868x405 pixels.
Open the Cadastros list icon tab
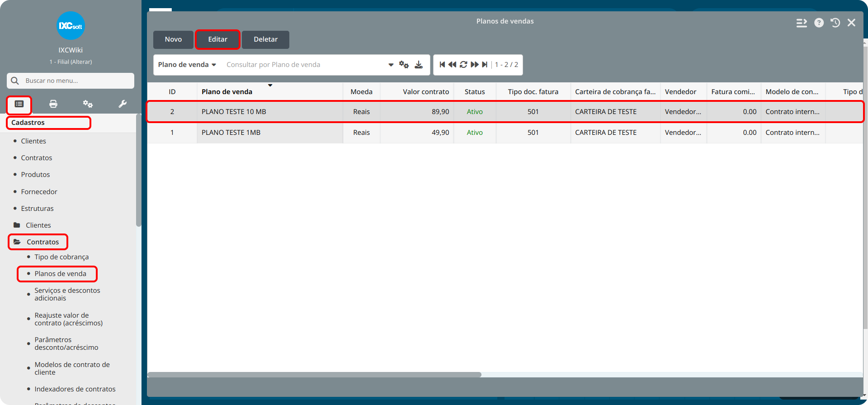[x=19, y=104]
